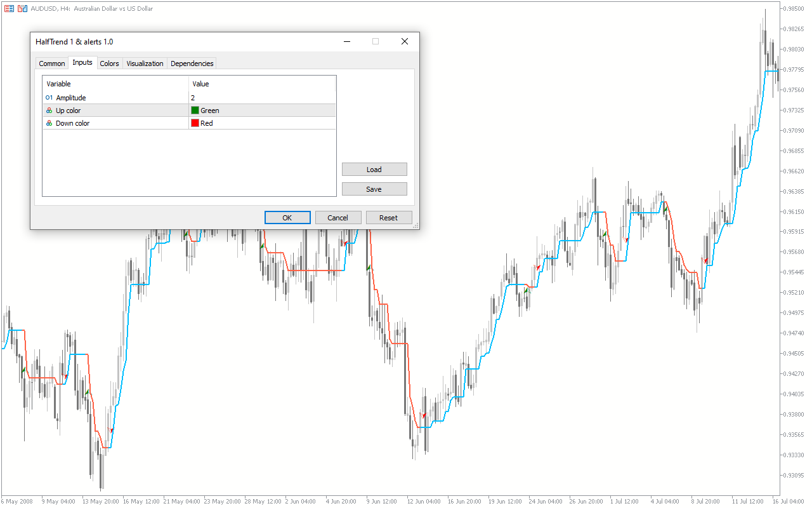Select the Amplitude variable row

click(x=189, y=98)
